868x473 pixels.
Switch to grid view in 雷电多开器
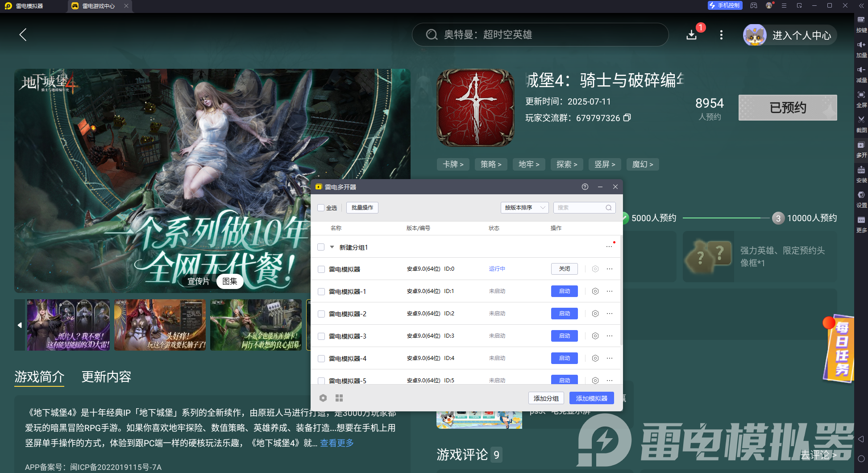point(339,398)
